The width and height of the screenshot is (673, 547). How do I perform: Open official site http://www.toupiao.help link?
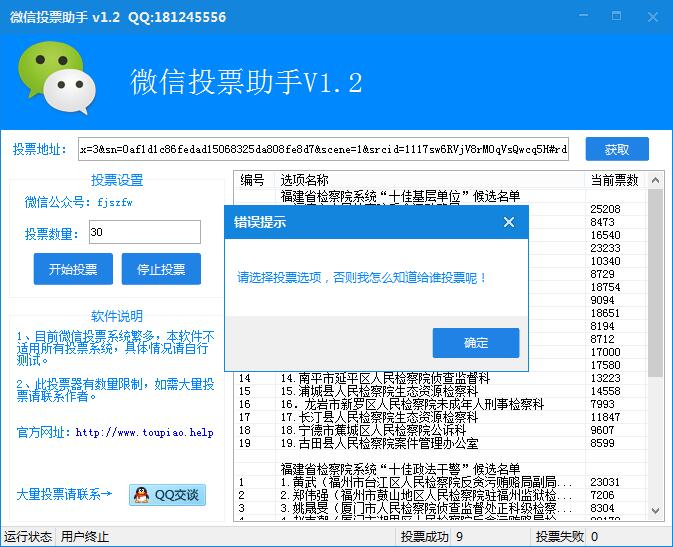pos(145,432)
